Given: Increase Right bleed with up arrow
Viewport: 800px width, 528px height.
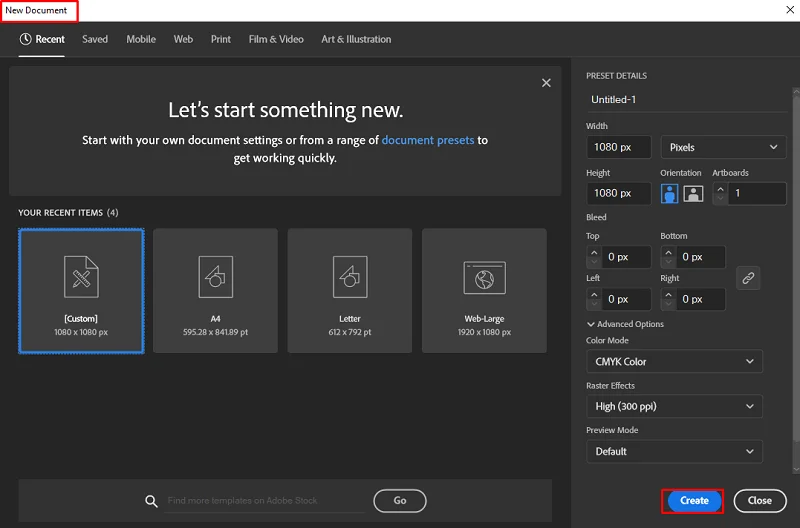Looking at the screenshot, I should (x=668, y=294).
